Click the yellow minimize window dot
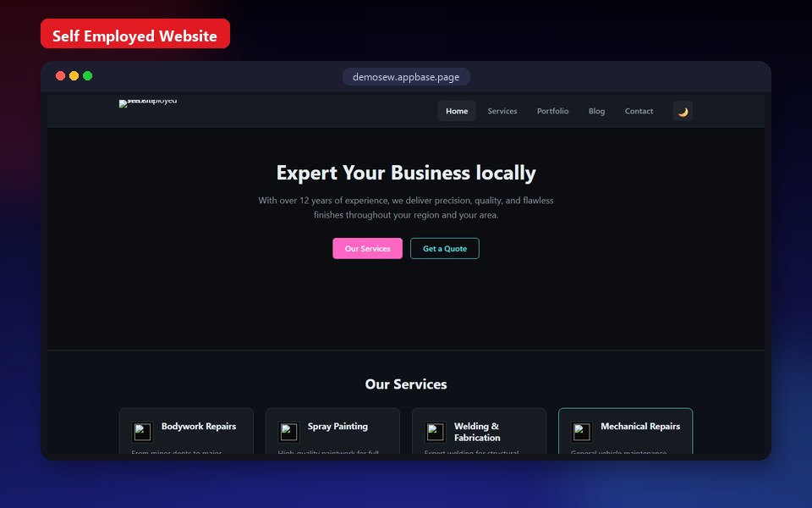Viewport: 812px width, 508px height. [x=74, y=75]
